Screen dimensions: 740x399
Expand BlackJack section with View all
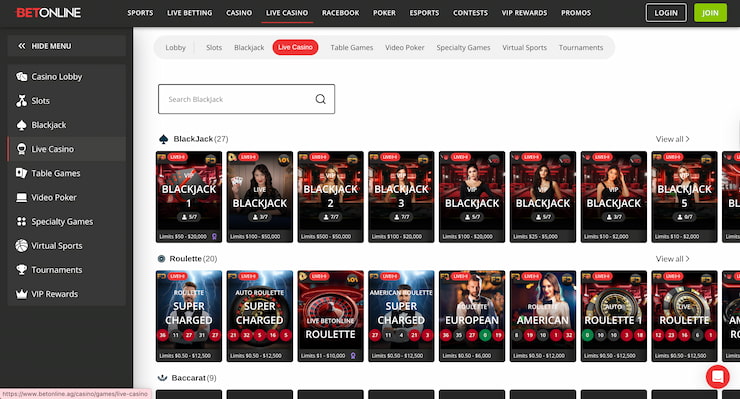(x=672, y=139)
